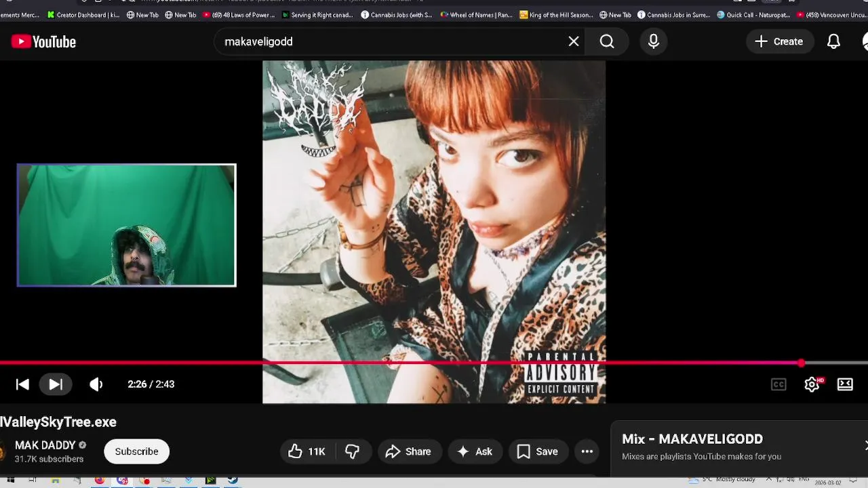
Task: Click the MAK DADDY channel avatar
Action: point(3,451)
